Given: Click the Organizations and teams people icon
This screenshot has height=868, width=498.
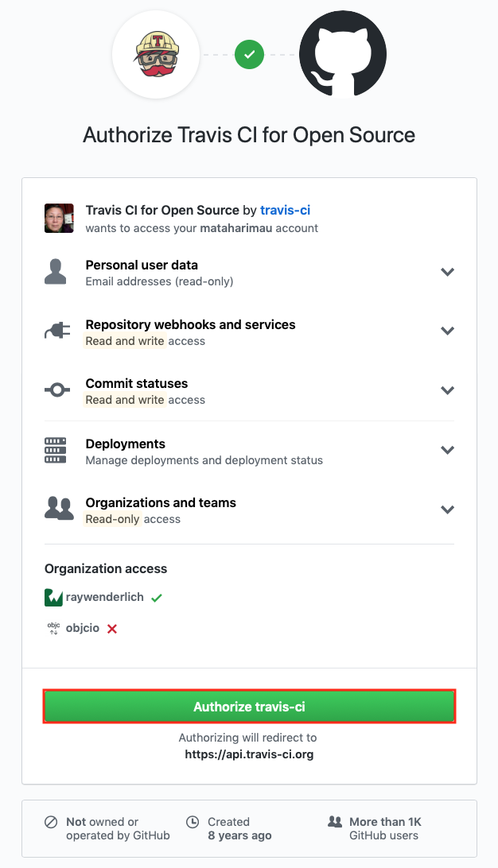Looking at the screenshot, I should pos(58,510).
